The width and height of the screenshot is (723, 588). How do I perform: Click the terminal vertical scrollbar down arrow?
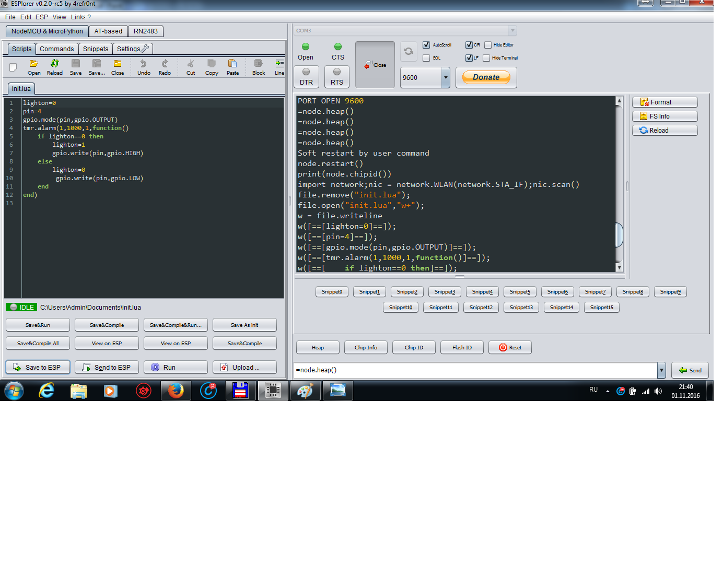click(619, 267)
